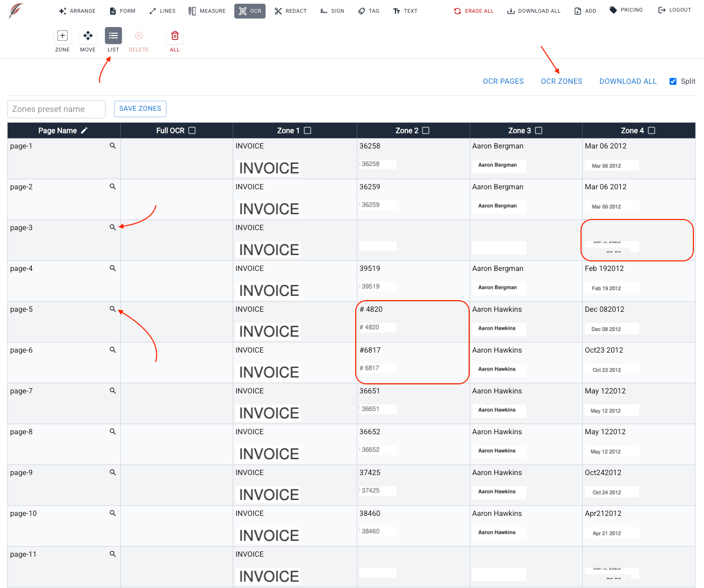Toggle the Split checkbox
Image resolution: width=704 pixels, height=588 pixels.
tap(673, 81)
